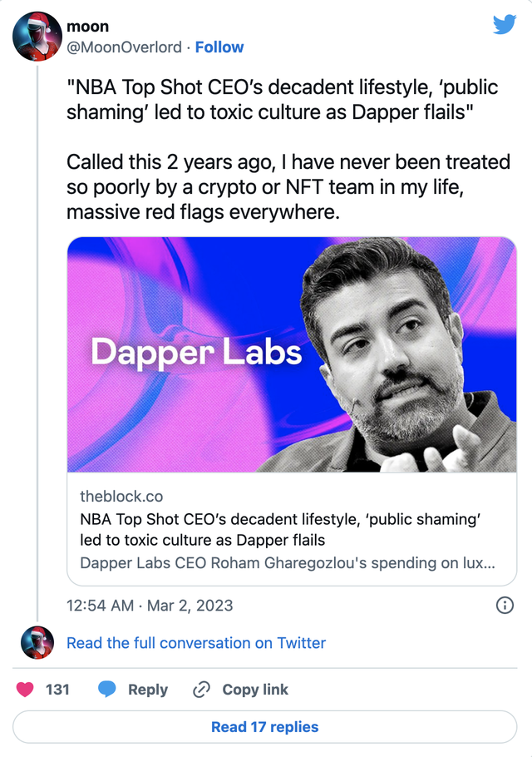Click the article description about Roham Gharegozlou
Image resolution: width=532 pixels, height=757 pixels.
[288, 563]
